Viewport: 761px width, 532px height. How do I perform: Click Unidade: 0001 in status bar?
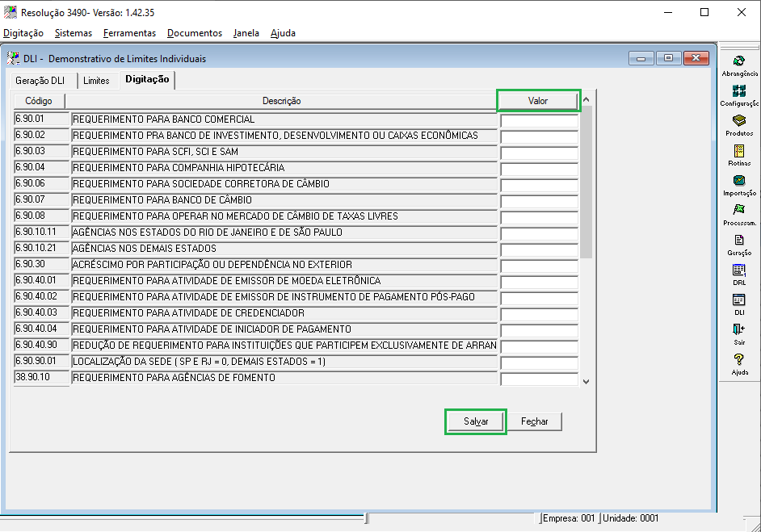tap(630, 518)
